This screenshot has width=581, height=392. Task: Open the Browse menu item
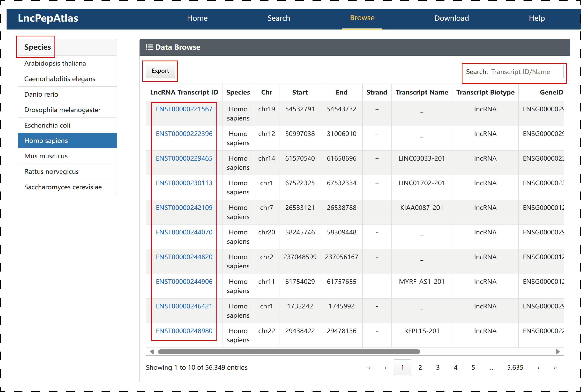tap(362, 18)
